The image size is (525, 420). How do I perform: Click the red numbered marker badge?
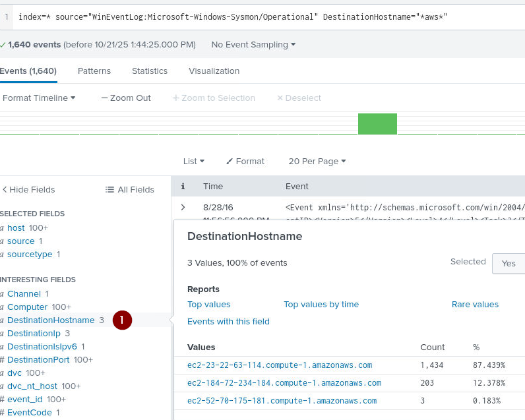point(122,320)
